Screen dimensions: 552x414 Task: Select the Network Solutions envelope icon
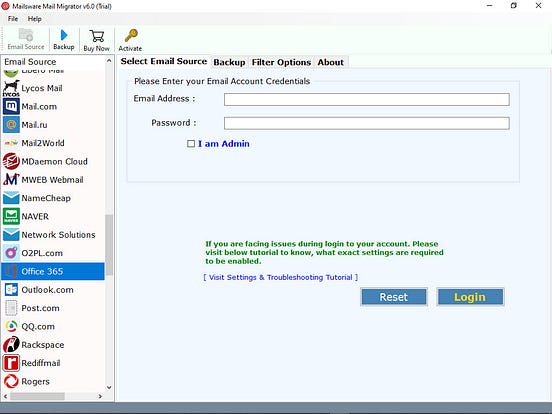[11, 234]
